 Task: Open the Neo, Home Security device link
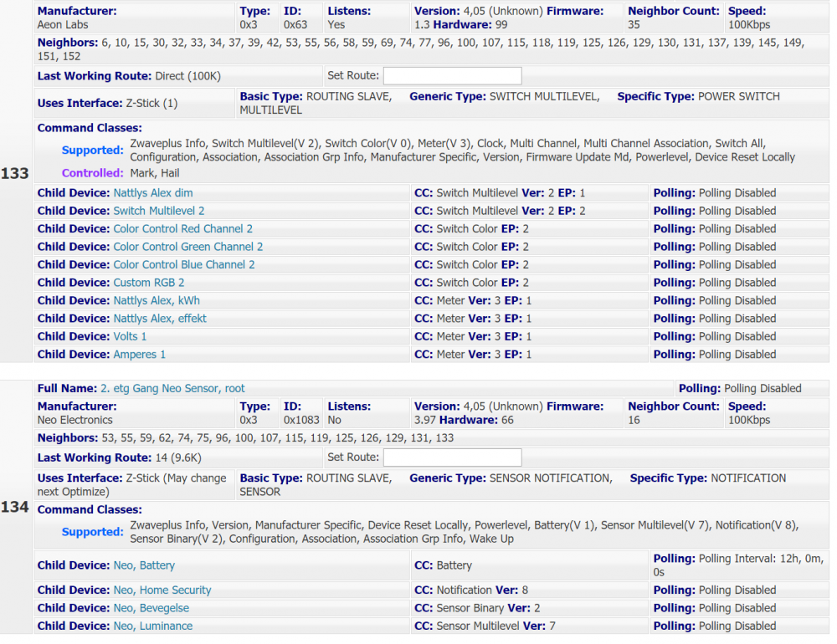tap(162, 590)
